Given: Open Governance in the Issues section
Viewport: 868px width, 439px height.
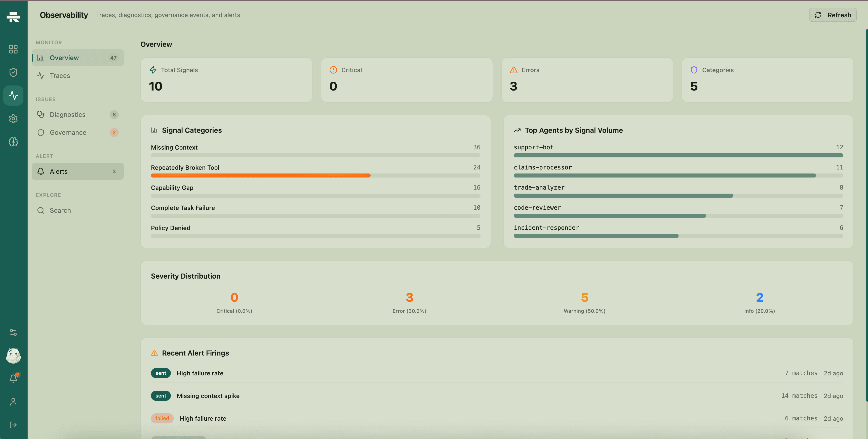Looking at the screenshot, I should click(78, 133).
